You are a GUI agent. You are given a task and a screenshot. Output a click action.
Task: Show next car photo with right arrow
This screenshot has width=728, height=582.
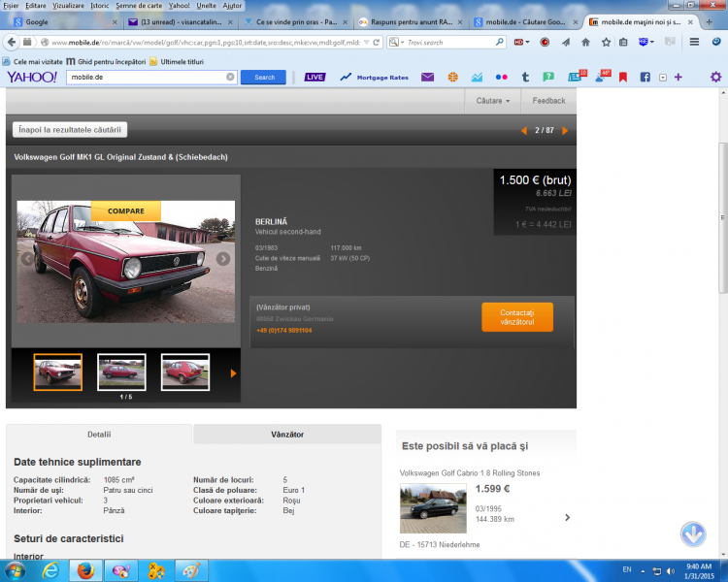tap(223, 259)
